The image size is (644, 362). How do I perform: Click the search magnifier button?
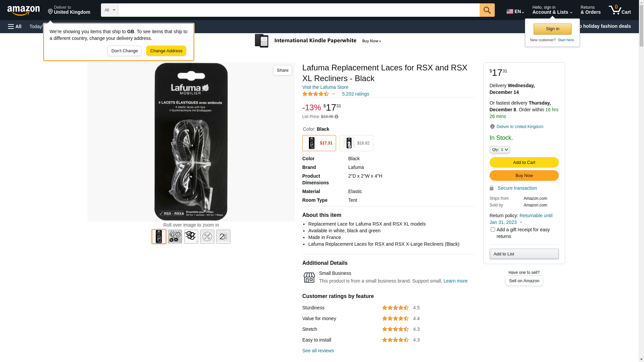pos(487,10)
